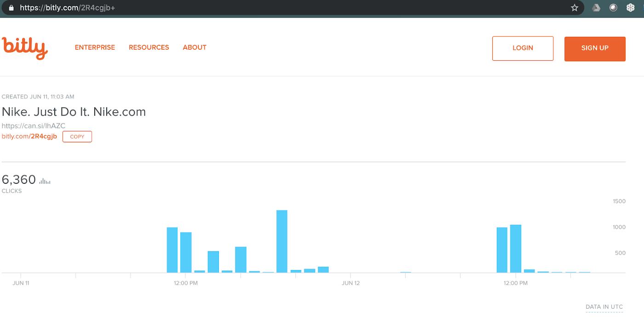The image size is (644, 334).
Task: Click the Bitly logo
Action: point(25,48)
